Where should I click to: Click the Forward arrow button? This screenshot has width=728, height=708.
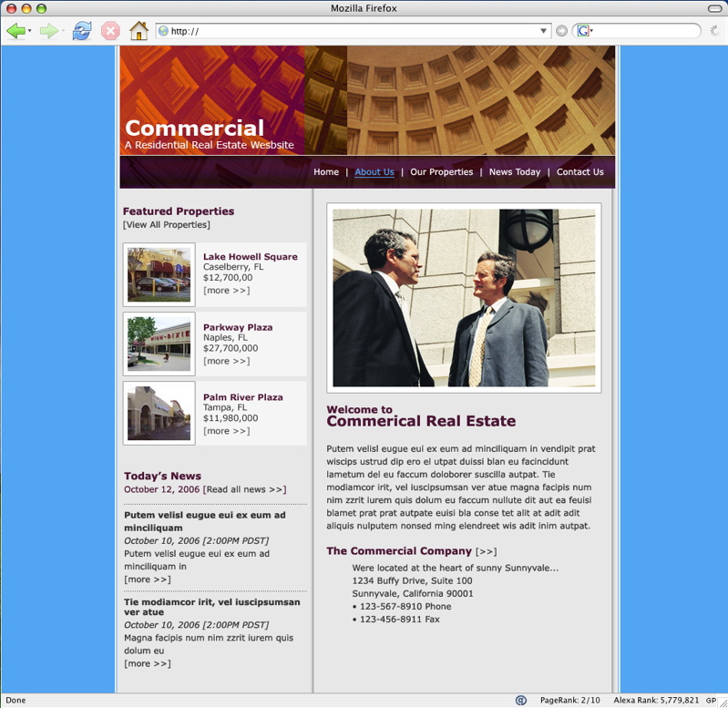pos(48,32)
